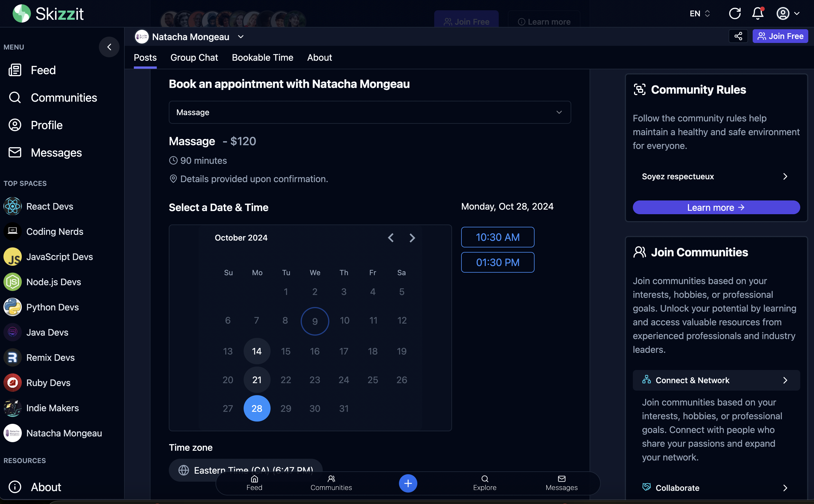This screenshot has width=814, height=504.
Task: Open the Ruby Devs space
Action: (x=37, y=383)
